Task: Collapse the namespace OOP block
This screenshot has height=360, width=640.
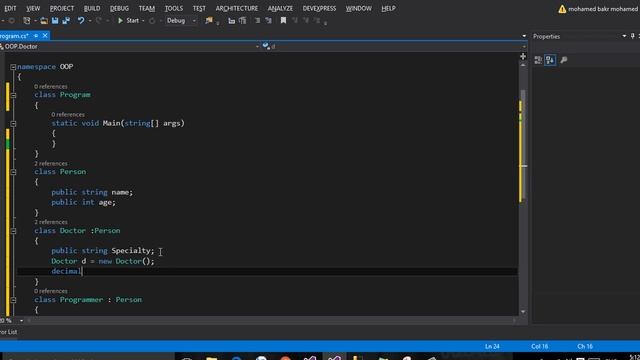Action: click(x=13, y=67)
